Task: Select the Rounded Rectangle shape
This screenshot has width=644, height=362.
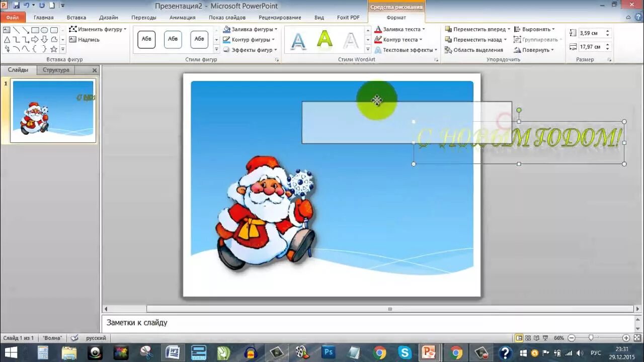Action: click(x=54, y=30)
